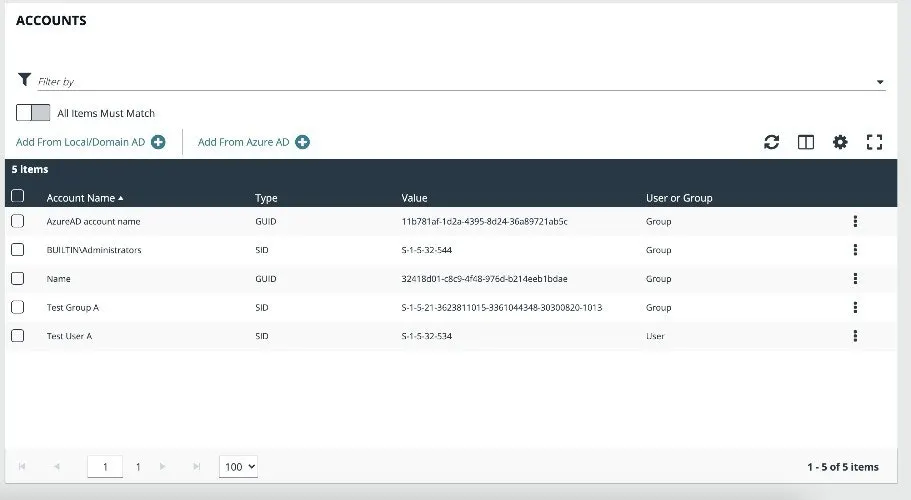Go to next page arrow

[x=163, y=466]
